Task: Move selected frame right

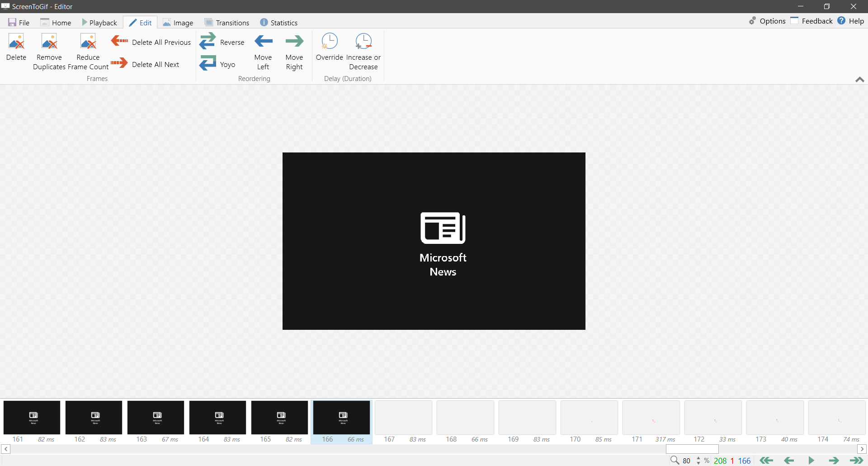Action: click(x=294, y=52)
